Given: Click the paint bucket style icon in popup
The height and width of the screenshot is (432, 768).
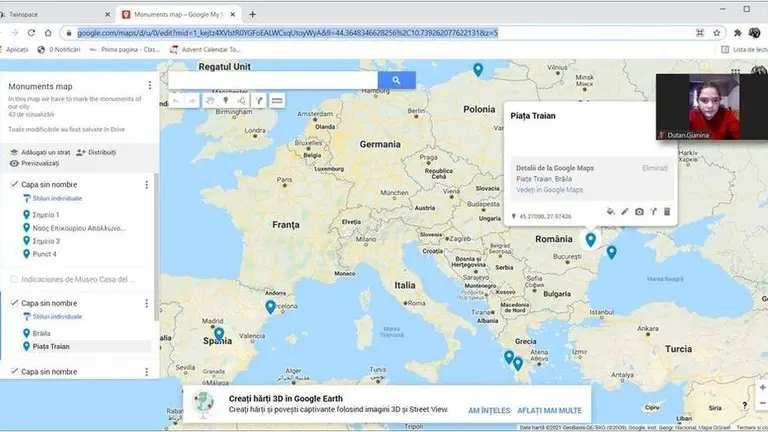Looking at the screenshot, I should [611, 212].
